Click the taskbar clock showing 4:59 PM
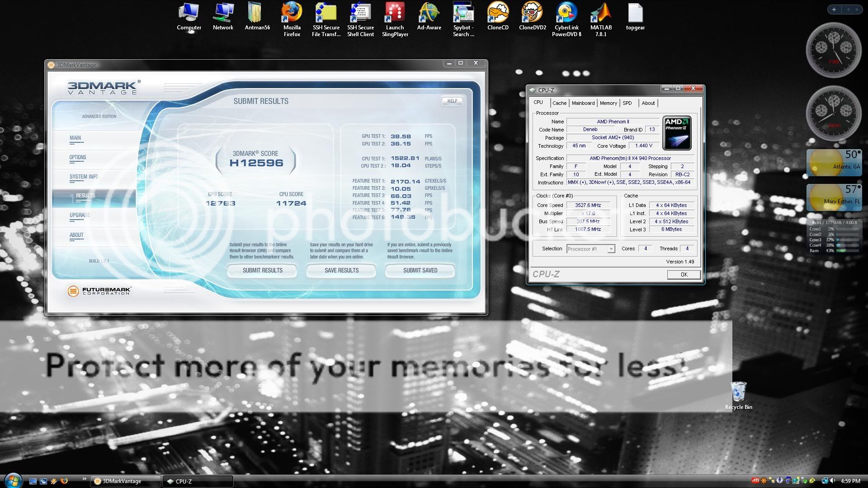The height and width of the screenshot is (488, 868). 850,481
